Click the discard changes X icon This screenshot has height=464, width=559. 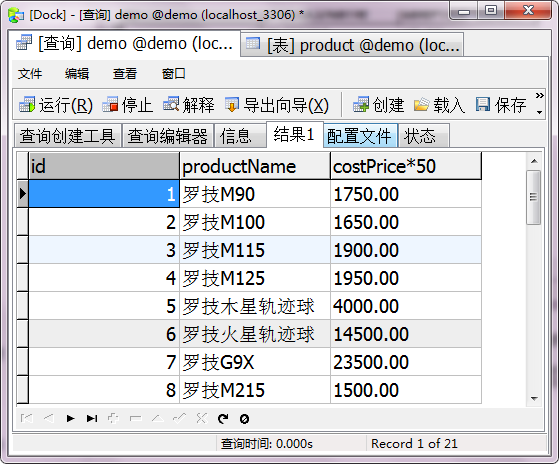click(201, 418)
